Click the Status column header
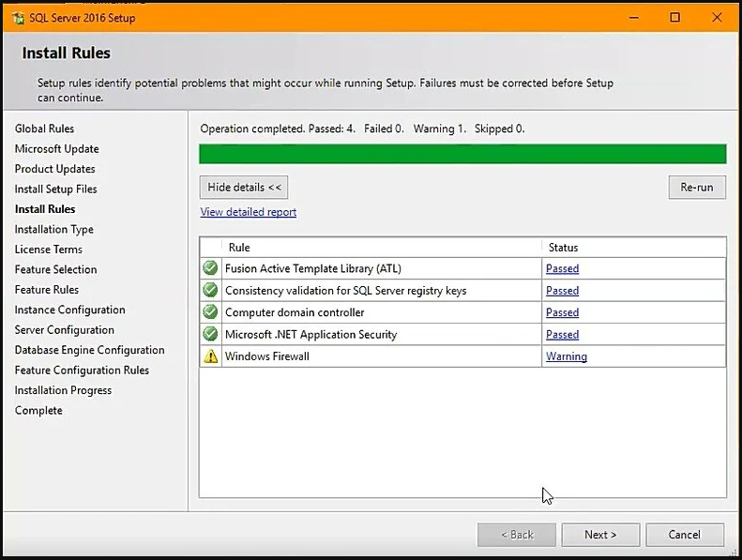Screen dimensions: 742x560 pos(563,248)
